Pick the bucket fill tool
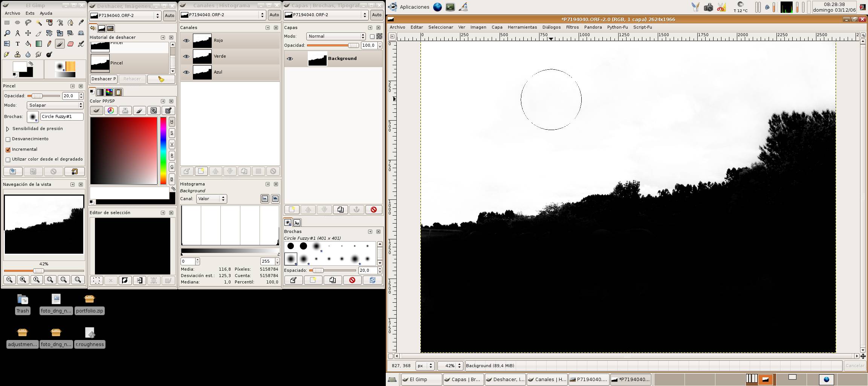The image size is (868, 386). (x=28, y=44)
